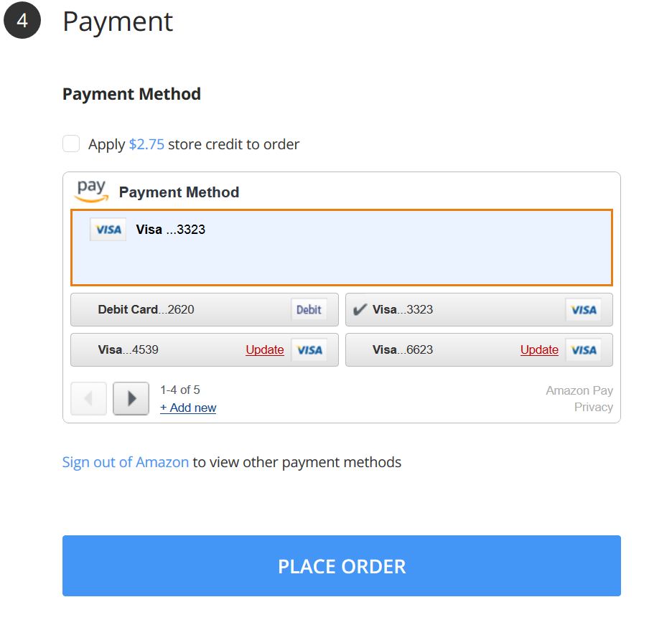Viewport: 672px width, 625px height.
Task: Update the Visa card ending 4539
Action: (264, 350)
